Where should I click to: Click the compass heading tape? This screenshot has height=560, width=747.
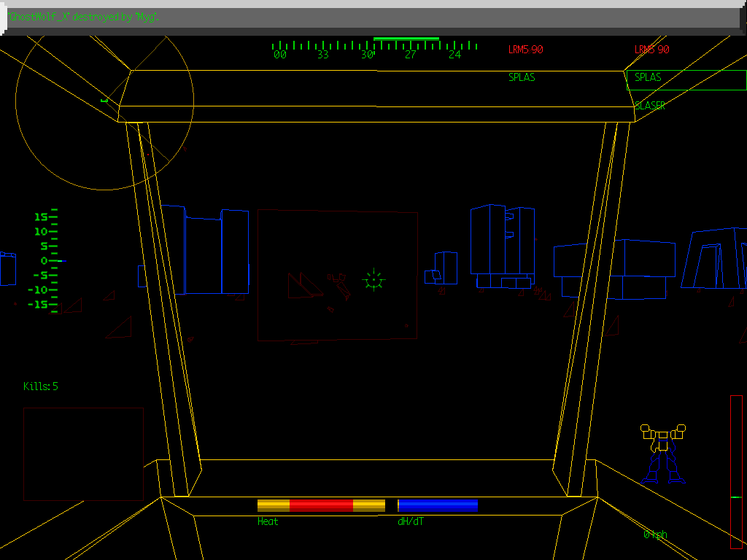click(373, 49)
